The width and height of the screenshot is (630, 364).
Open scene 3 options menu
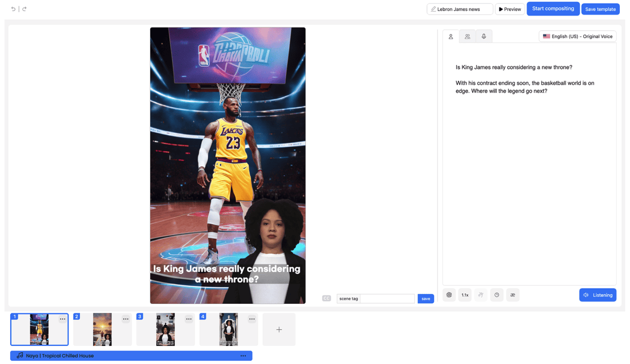(189, 319)
